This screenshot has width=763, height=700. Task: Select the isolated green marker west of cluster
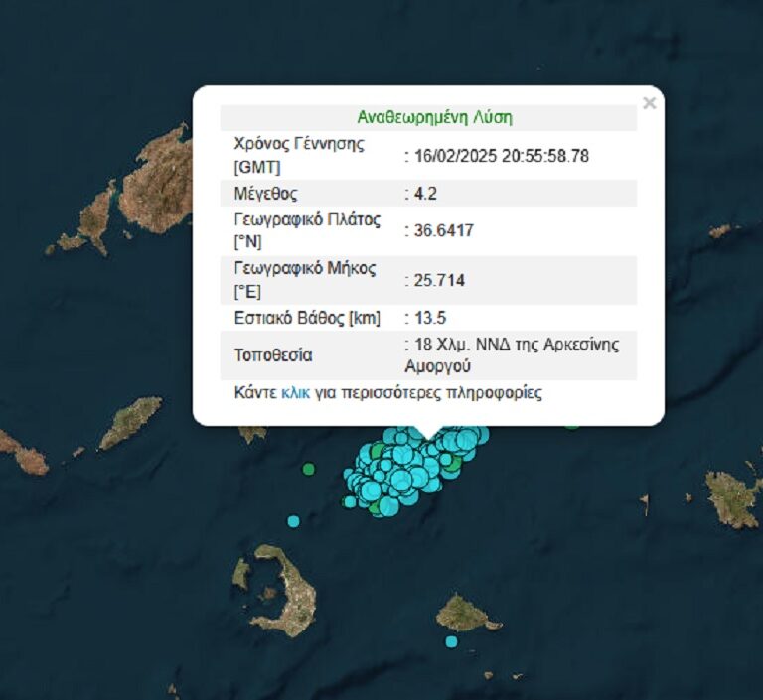[x=309, y=468]
